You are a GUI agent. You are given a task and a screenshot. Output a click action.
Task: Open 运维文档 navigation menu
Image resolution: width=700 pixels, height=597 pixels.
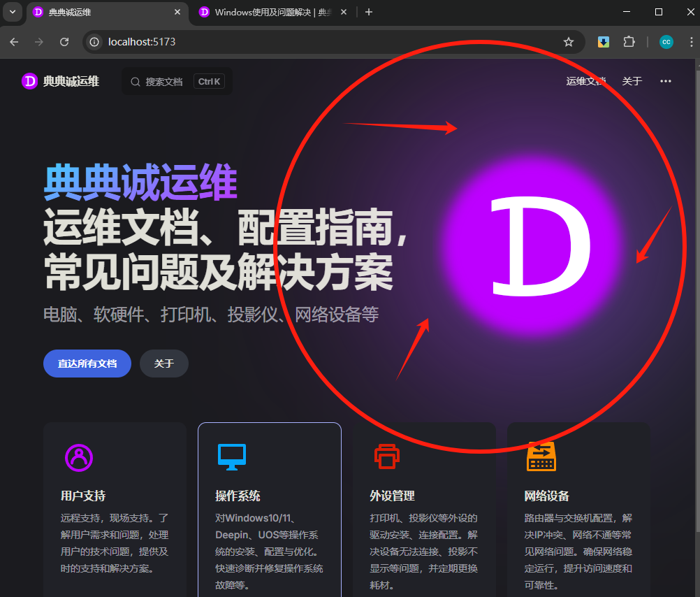tap(585, 81)
